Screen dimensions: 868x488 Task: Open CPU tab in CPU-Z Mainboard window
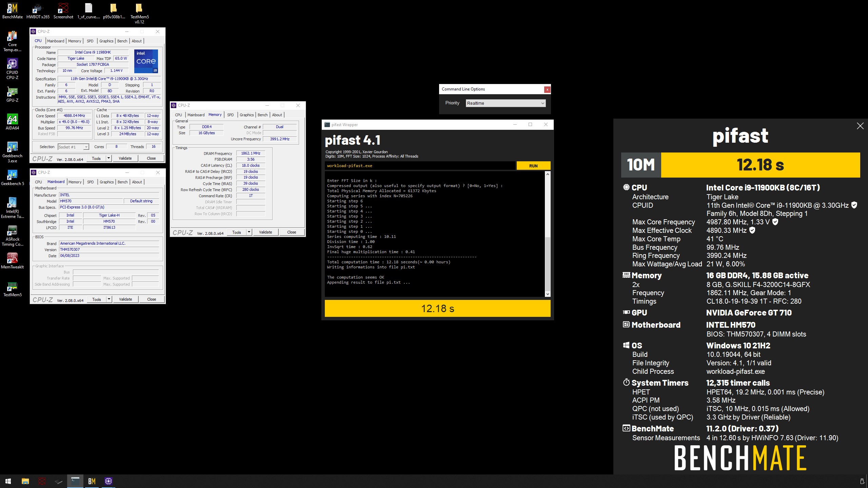[39, 182]
